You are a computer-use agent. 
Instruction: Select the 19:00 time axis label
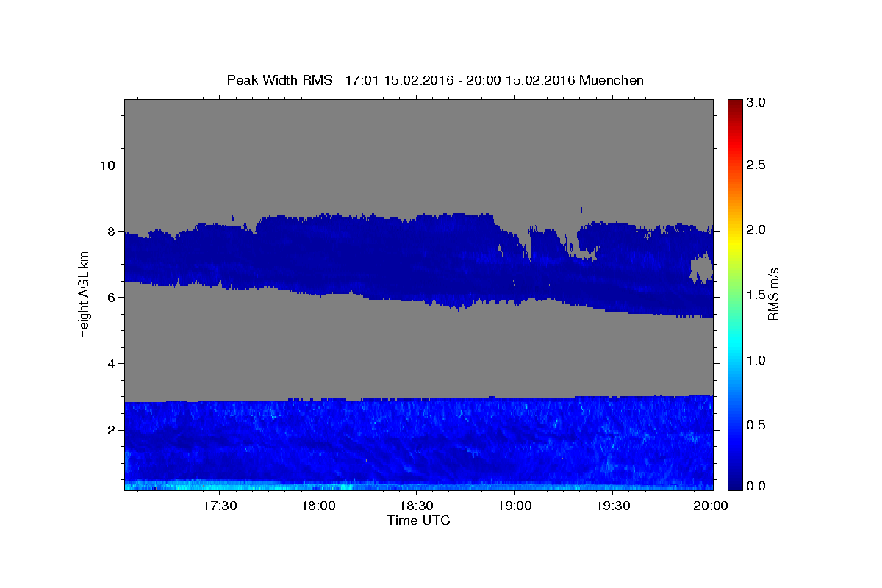(515, 506)
